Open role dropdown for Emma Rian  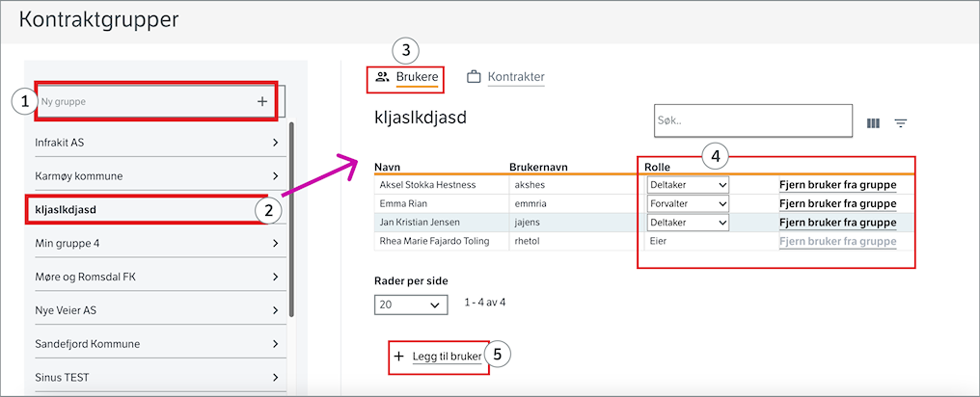click(x=688, y=203)
